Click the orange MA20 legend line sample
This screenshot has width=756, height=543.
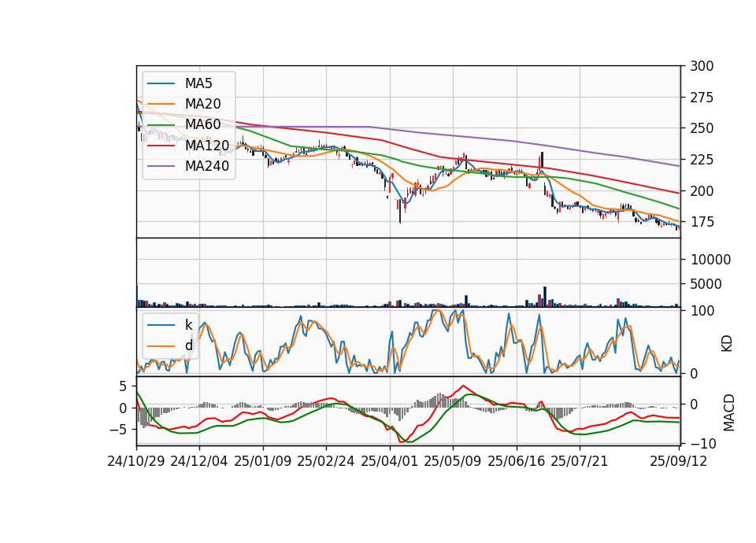[x=161, y=104]
